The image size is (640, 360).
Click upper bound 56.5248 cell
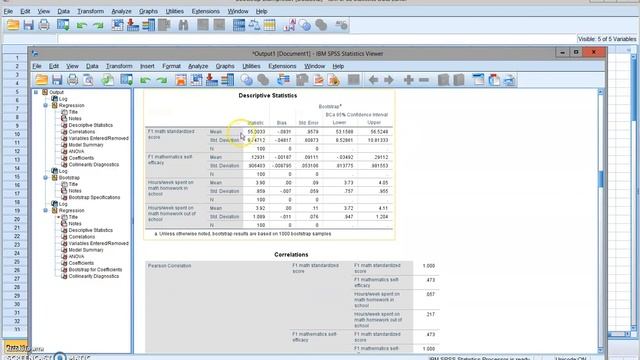point(379,132)
